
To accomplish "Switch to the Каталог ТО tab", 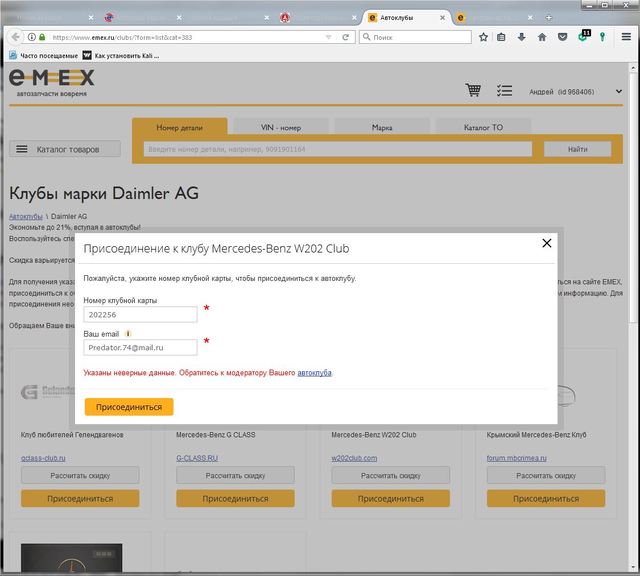I will (x=483, y=127).
